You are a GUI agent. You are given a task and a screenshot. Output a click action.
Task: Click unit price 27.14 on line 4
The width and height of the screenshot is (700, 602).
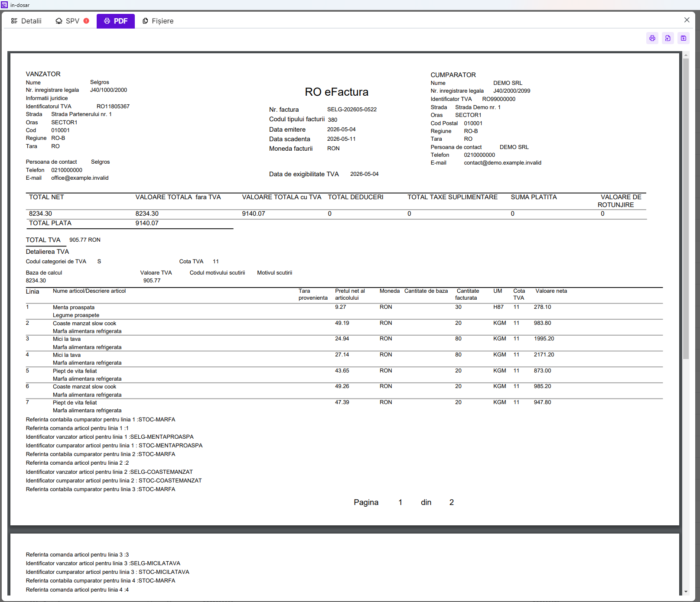click(x=342, y=355)
